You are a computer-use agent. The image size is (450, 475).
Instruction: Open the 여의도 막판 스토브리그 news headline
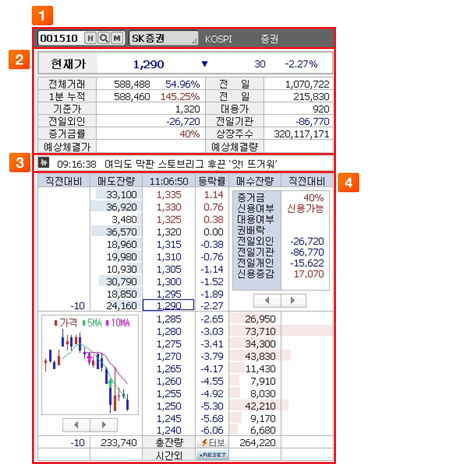pyautogui.click(x=190, y=164)
